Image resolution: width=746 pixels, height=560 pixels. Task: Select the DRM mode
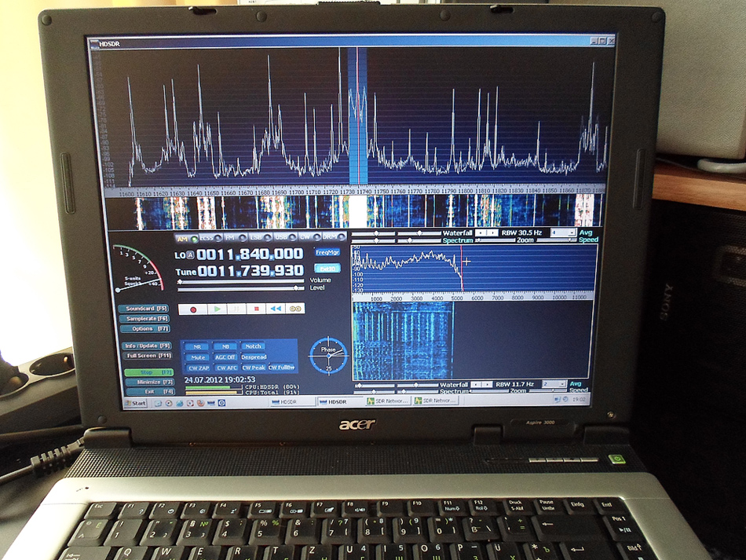pos(328,237)
